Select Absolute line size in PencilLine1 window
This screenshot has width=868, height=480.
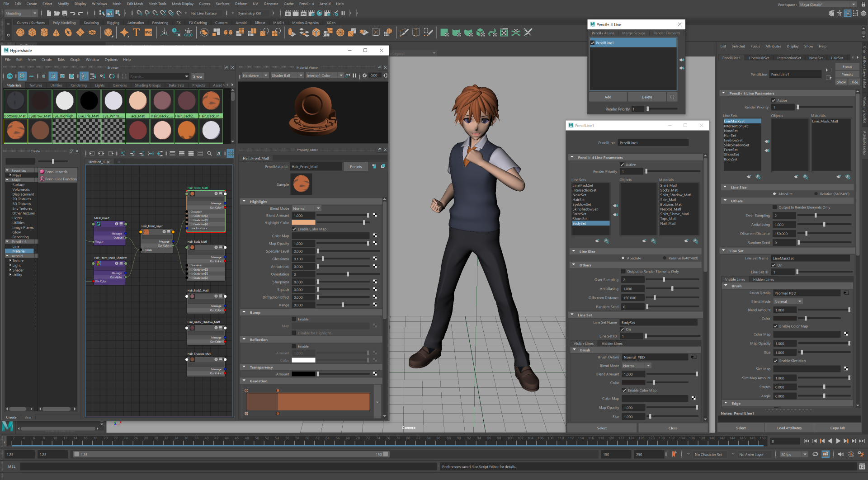(623, 258)
